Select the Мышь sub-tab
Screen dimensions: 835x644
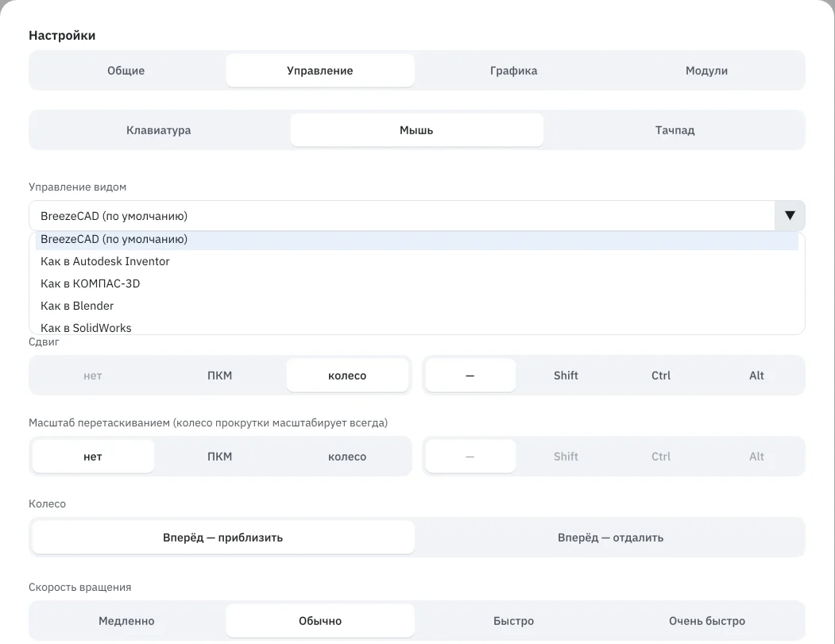[x=416, y=130]
